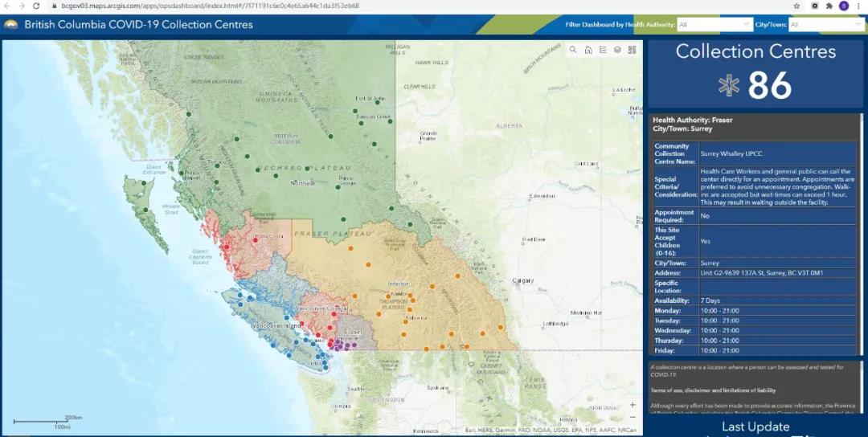This screenshot has width=868, height=437.
Task: Click the Health Authority: Fraser heading
Action: [693, 120]
